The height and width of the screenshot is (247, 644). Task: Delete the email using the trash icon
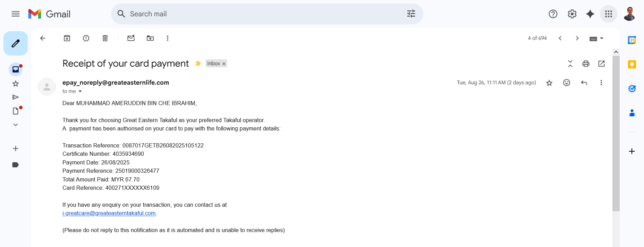pyautogui.click(x=105, y=38)
